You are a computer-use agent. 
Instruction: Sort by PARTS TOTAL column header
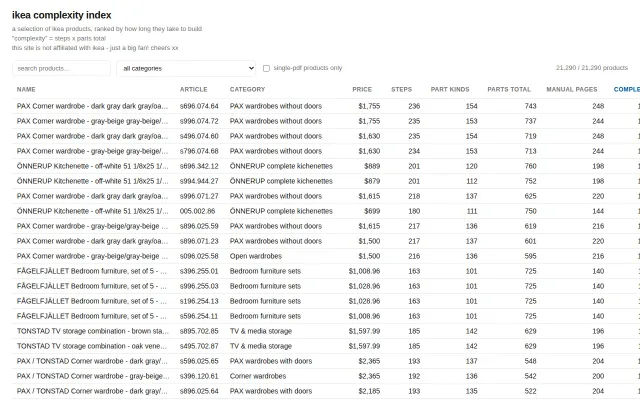[509, 89]
